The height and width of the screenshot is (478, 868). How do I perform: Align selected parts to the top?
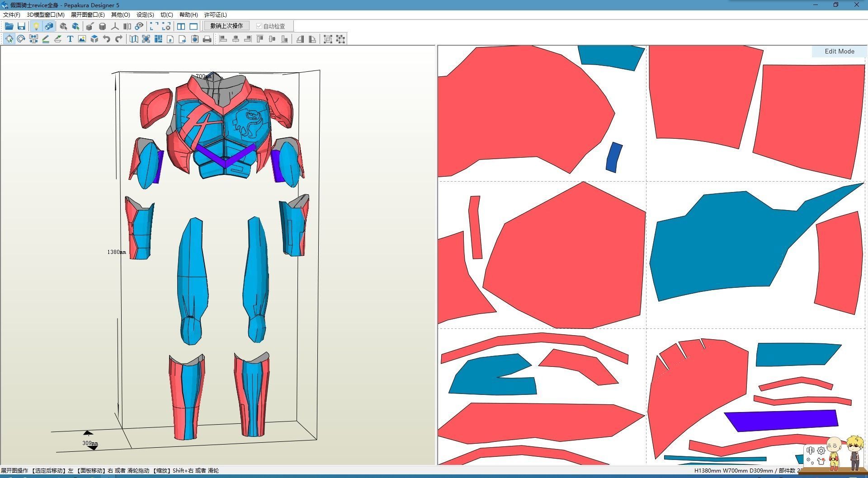coord(260,39)
